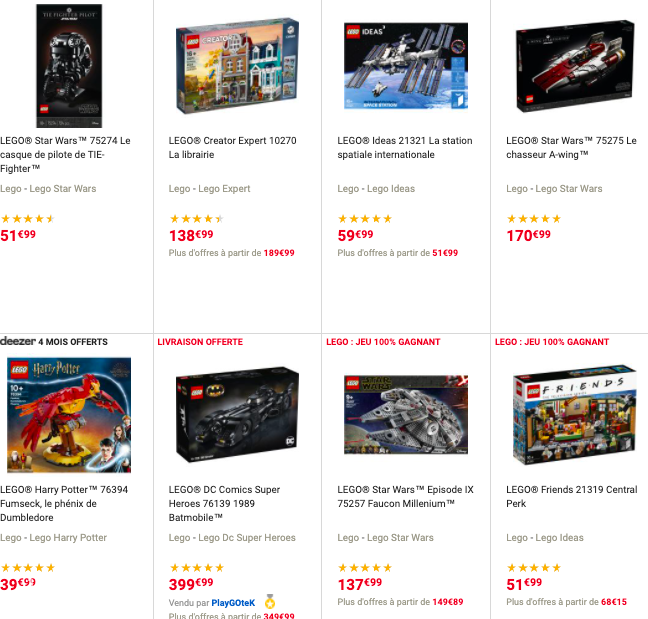The width and height of the screenshot is (648, 619).
Task: Open LEGO Ideas 21321 station spatiale title
Action: click(x=405, y=148)
